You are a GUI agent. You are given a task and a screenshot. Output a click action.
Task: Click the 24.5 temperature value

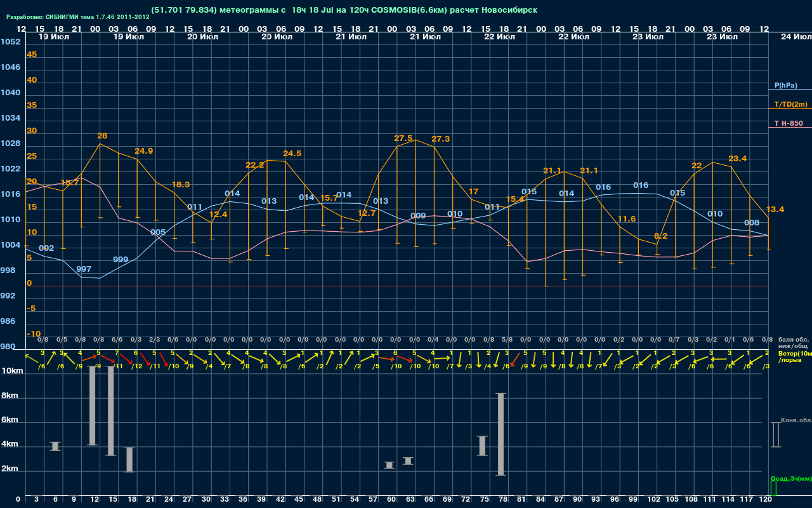click(292, 154)
